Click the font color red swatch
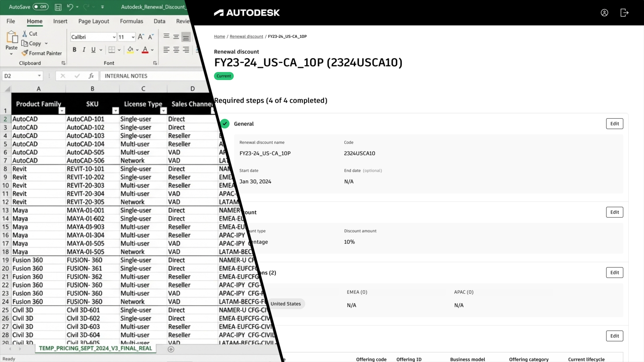The width and height of the screenshot is (644, 362). 145,50
